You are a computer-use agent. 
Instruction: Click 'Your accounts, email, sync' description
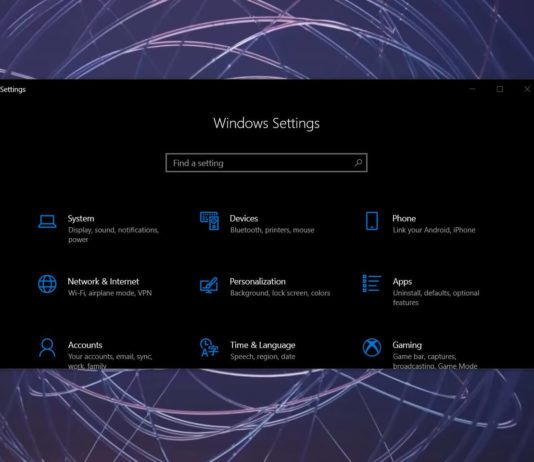tap(110, 356)
